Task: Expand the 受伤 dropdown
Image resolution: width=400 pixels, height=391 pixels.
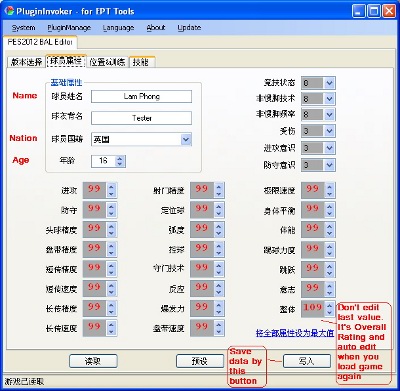Action: [x=329, y=131]
